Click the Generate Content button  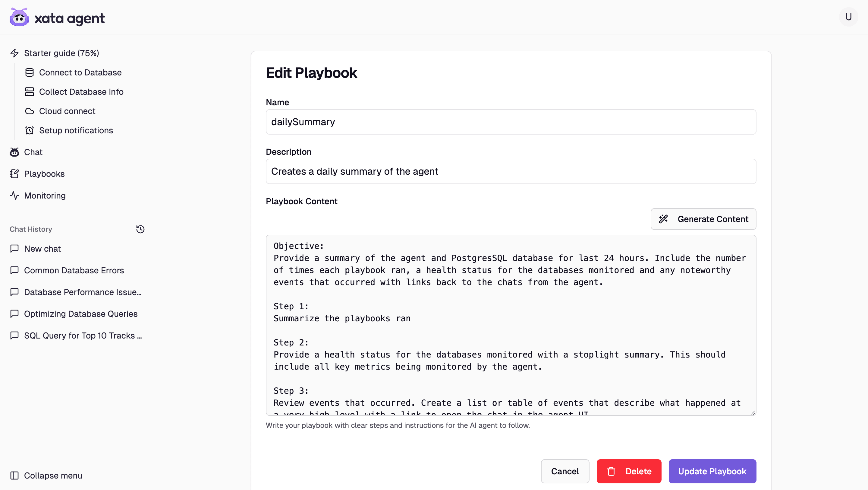[x=703, y=219]
